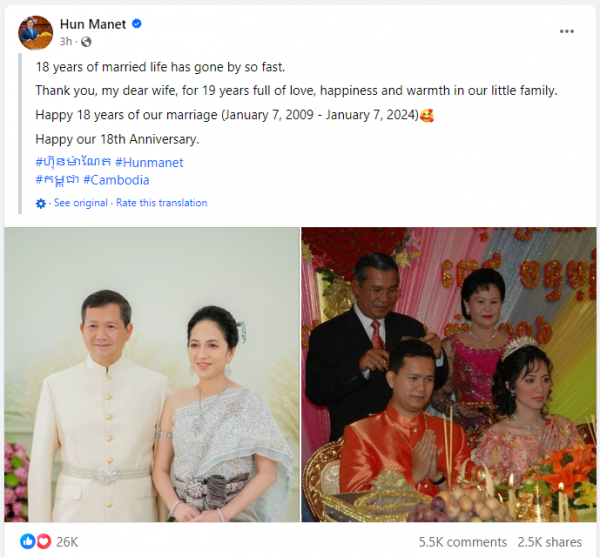Open the Khmer Cambodia hashtag
The width and height of the screenshot is (600, 557).
pos(57,180)
